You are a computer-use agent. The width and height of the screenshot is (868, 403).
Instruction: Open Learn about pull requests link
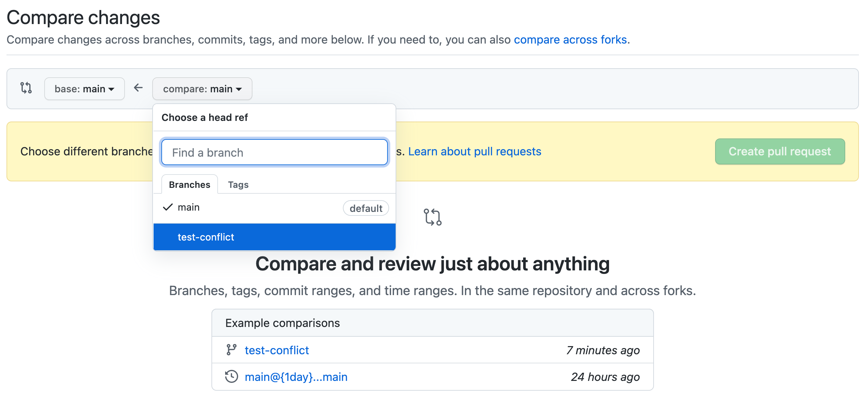click(475, 151)
